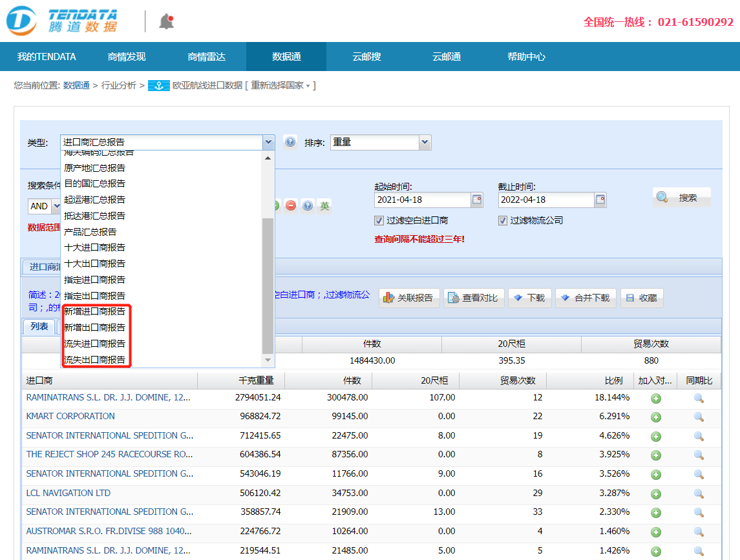This screenshot has width=740, height=560.
Task: Add THE REJECT SHOP row to comparison
Action: click(x=655, y=455)
